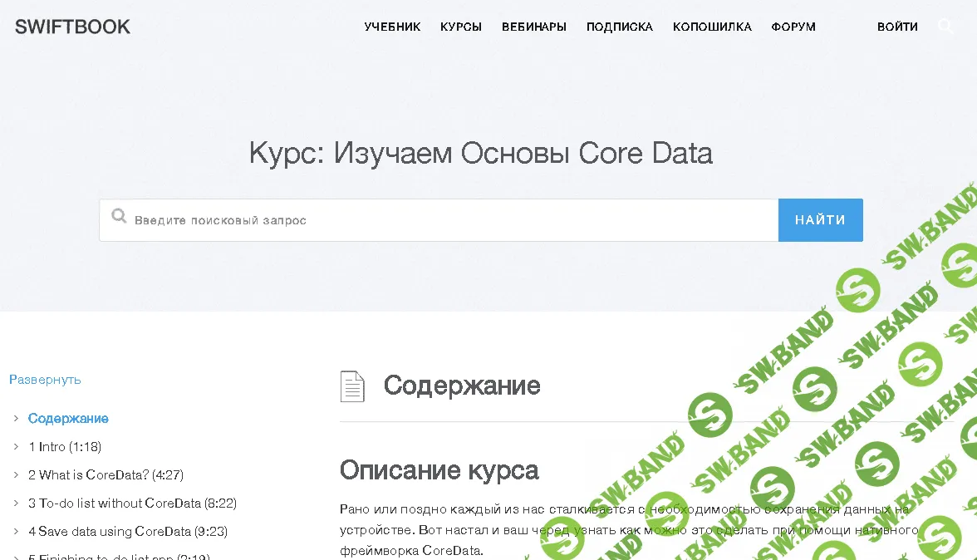Click the chevron before Содержание in sidebar
The width and height of the screenshot is (977, 560).
(x=15, y=419)
